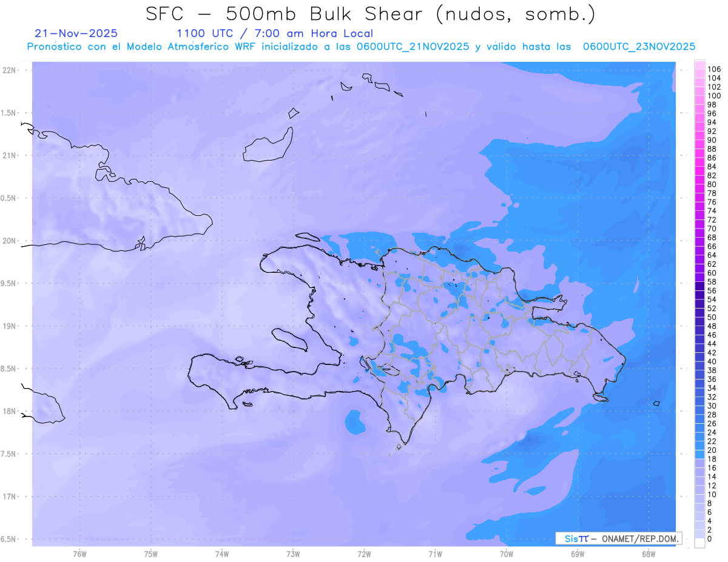728x562 pixels.
Task: Click the '1100 UTC / 7:00 am Hora Local' text
Action: coord(275,34)
